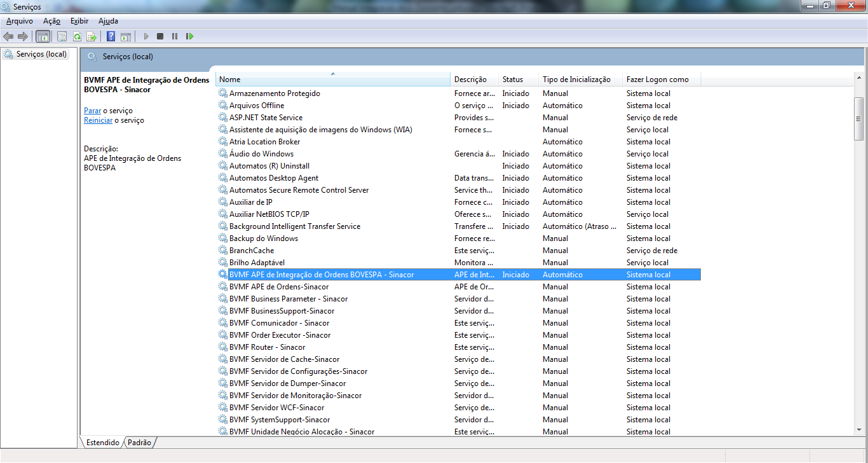Open the Ajuda menu

(x=108, y=21)
